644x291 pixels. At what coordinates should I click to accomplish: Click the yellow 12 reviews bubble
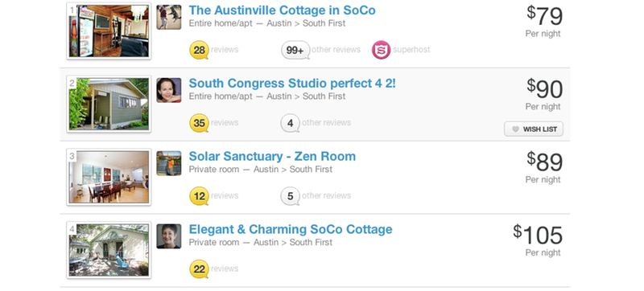pos(199,196)
